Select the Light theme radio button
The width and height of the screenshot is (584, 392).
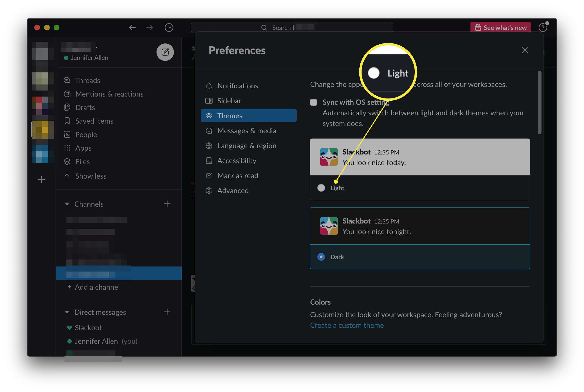click(321, 188)
